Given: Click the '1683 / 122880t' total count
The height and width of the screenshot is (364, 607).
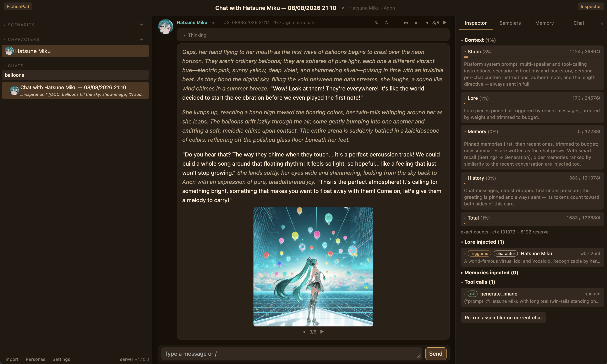Looking at the screenshot, I should tap(584, 218).
